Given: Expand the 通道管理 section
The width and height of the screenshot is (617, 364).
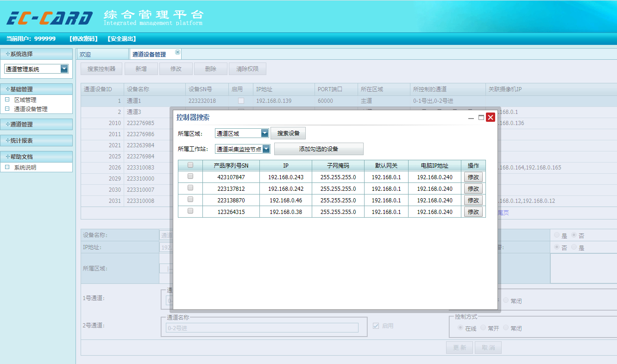Looking at the screenshot, I should (36, 124).
